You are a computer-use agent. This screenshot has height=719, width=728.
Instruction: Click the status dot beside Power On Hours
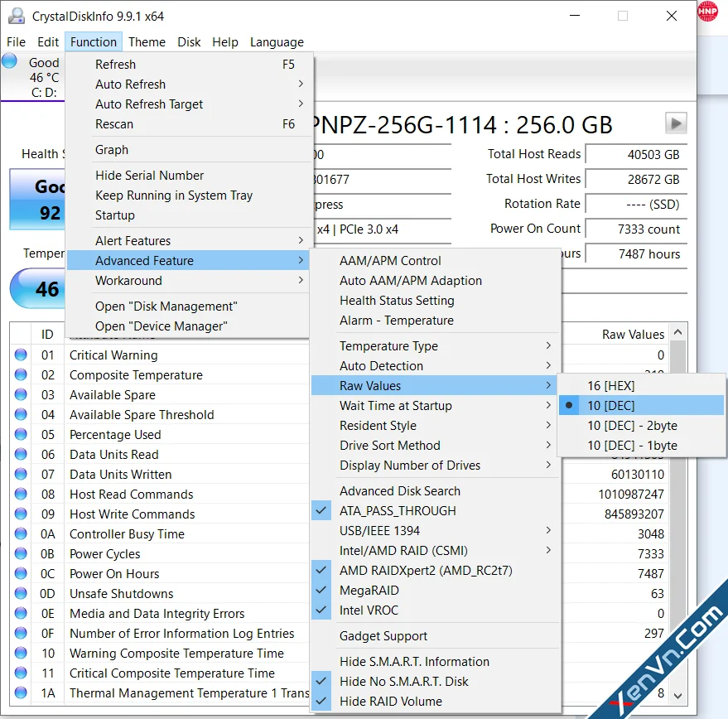21,573
